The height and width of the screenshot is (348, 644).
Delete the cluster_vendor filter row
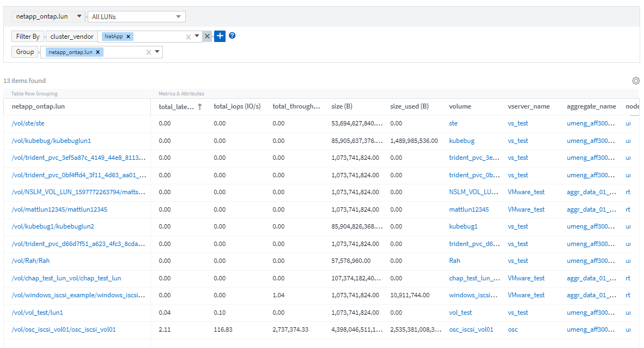[x=207, y=37]
